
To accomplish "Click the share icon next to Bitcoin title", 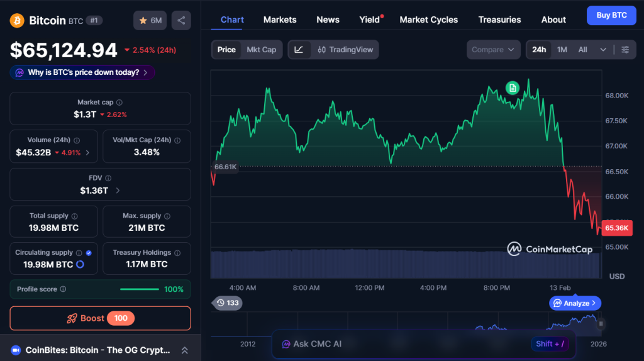I will point(181,21).
